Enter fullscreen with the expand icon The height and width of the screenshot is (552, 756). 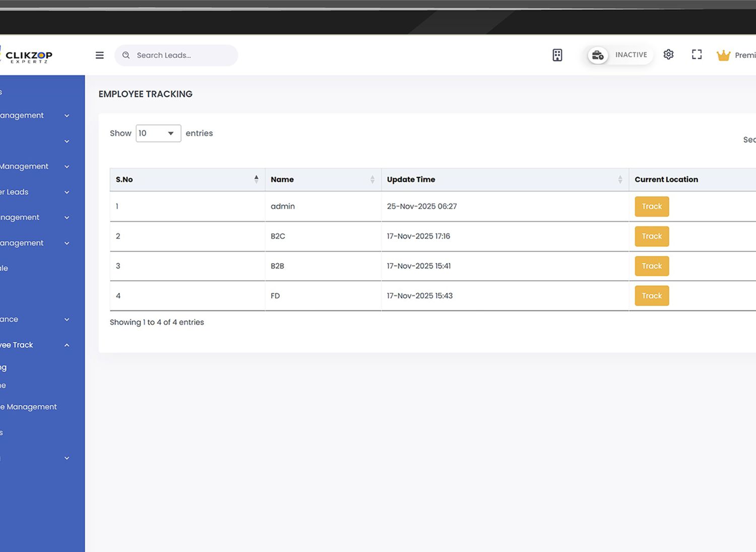(697, 54)
